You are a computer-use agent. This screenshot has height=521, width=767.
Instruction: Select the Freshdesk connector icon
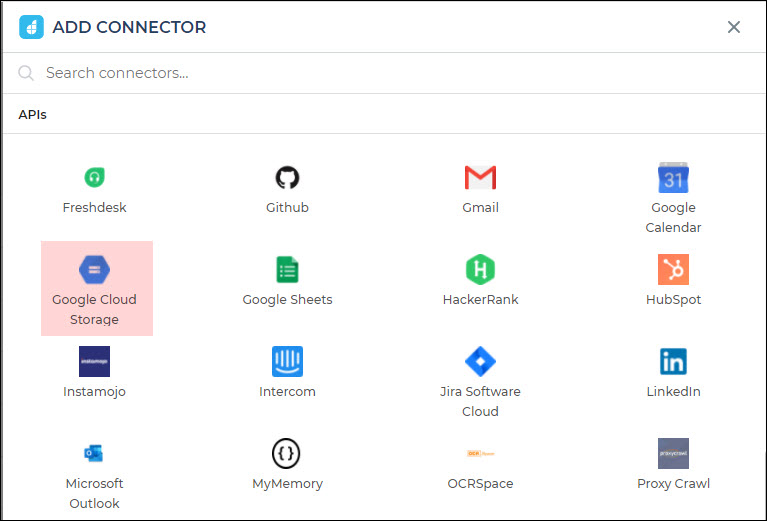click(x=94, y=177)
